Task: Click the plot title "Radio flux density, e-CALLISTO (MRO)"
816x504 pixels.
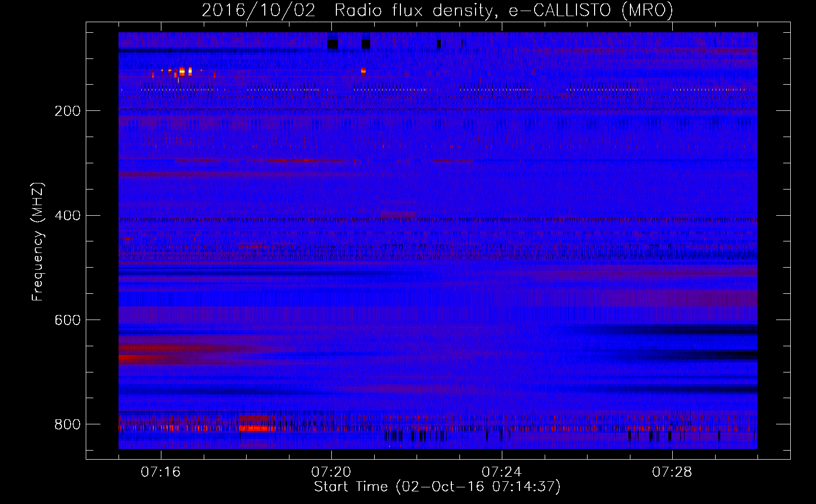Action: [503, 10]
